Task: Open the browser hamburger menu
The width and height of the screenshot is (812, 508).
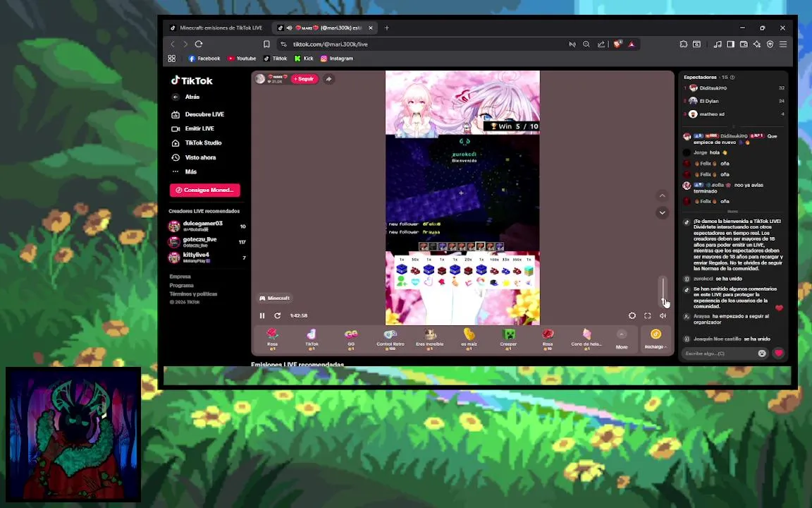Action: [x=783, y=44]
